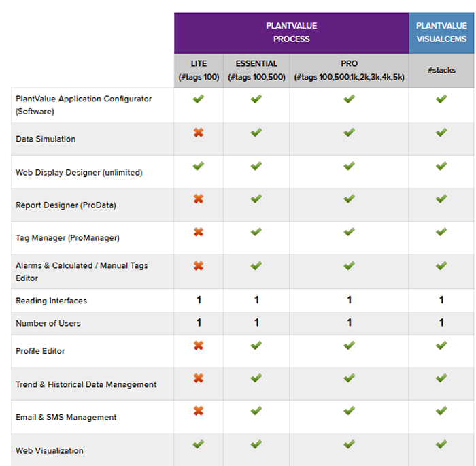Click Web Display Designer Lite green check

tap(199, 166)
